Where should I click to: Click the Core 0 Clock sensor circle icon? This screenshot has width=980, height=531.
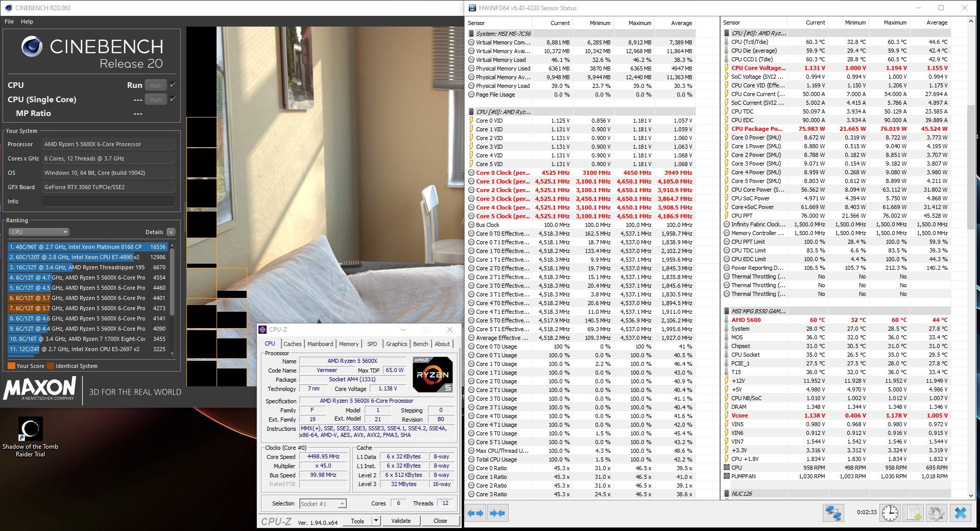(471, 173)
